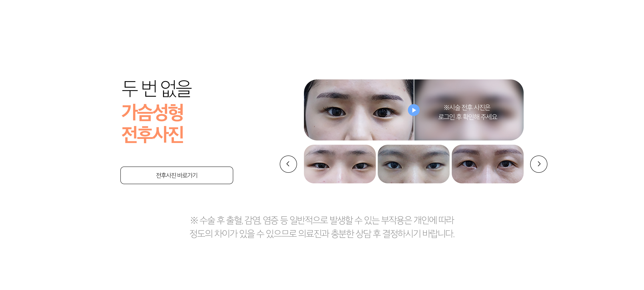The width and height of the screenshot is (644, 290).
Task: Click the left chevron inside the previous circle
Action: pyautogui.click(x=288, y=164)
